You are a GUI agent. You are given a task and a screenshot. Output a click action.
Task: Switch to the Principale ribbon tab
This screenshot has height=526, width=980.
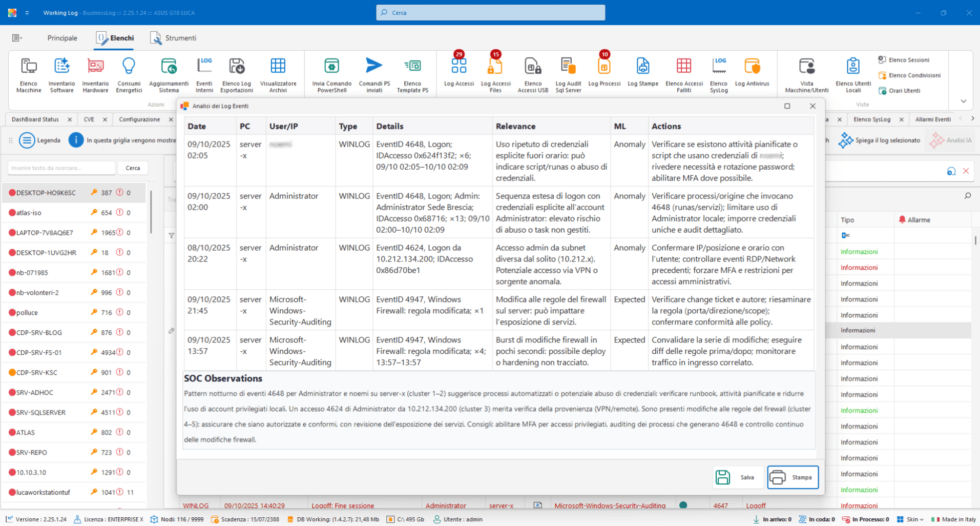(x=62, y=38)
